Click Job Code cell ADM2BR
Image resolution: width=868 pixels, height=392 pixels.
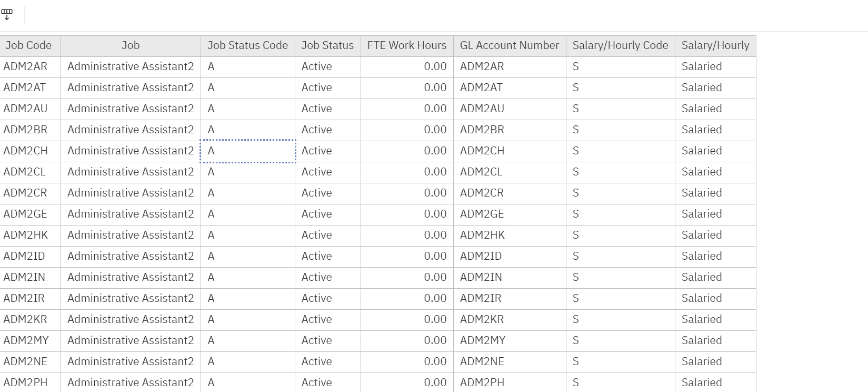pos(30,130)
